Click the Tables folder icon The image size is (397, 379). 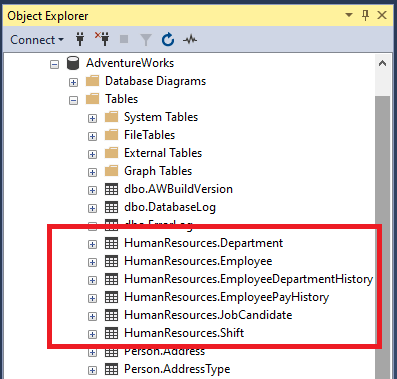(92, 99)
